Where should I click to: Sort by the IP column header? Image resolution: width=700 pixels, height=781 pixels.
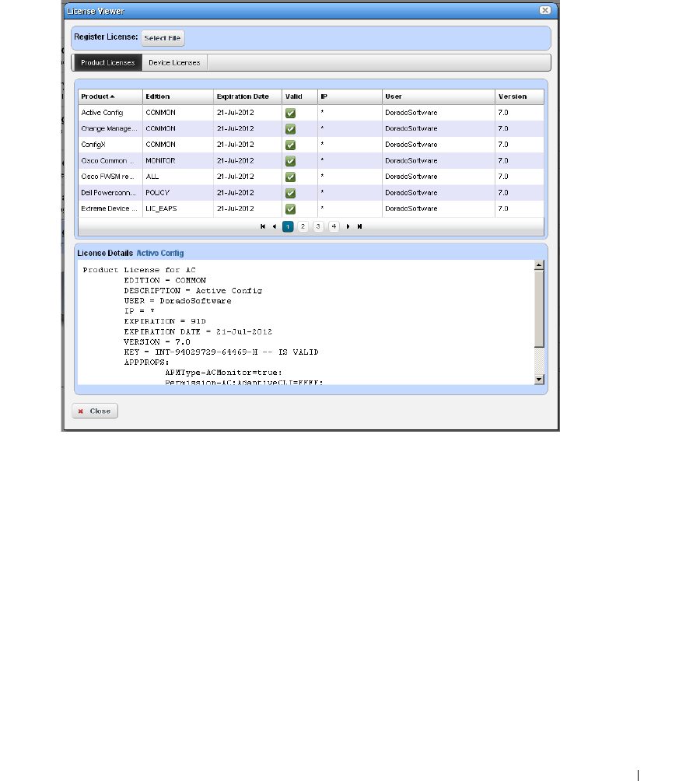pos(349,96)
